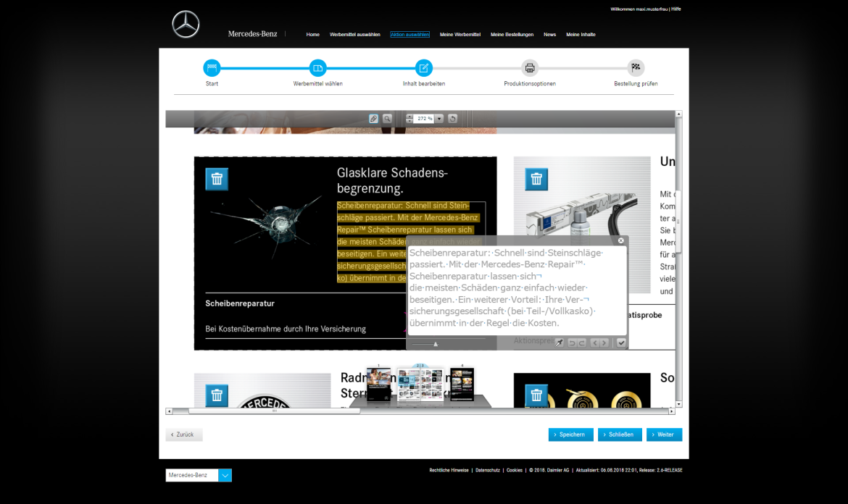848x504 pixels.
Task: Select the Aktion auswählen menu item
Action: coord(410,35)
